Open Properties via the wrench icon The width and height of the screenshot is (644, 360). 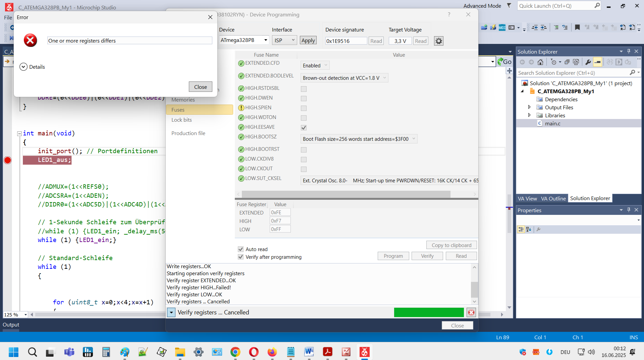pyautogui.click(x=588, y=62)
